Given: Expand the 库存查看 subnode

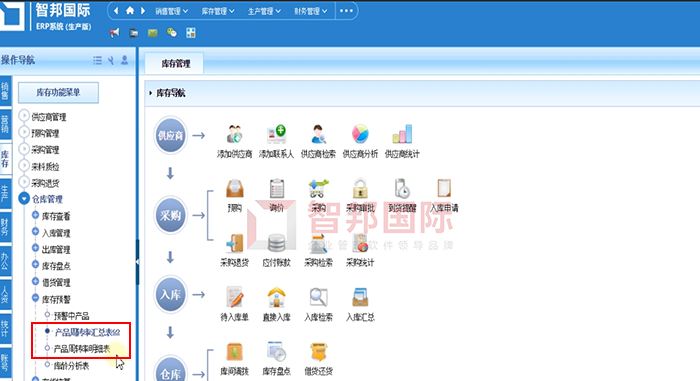Looking at the screenshot, I should 35,215.
